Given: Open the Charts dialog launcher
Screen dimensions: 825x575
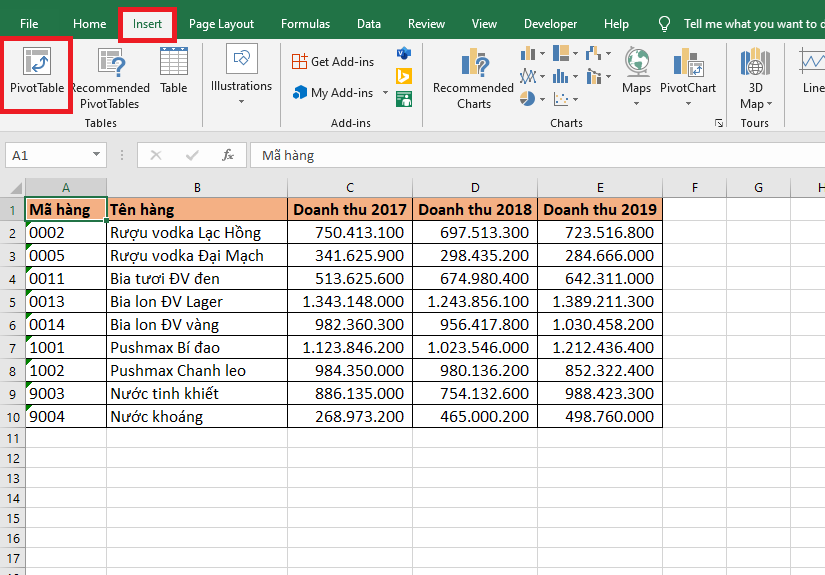Looking at the screenshot, I should click(x=718, y=123).
